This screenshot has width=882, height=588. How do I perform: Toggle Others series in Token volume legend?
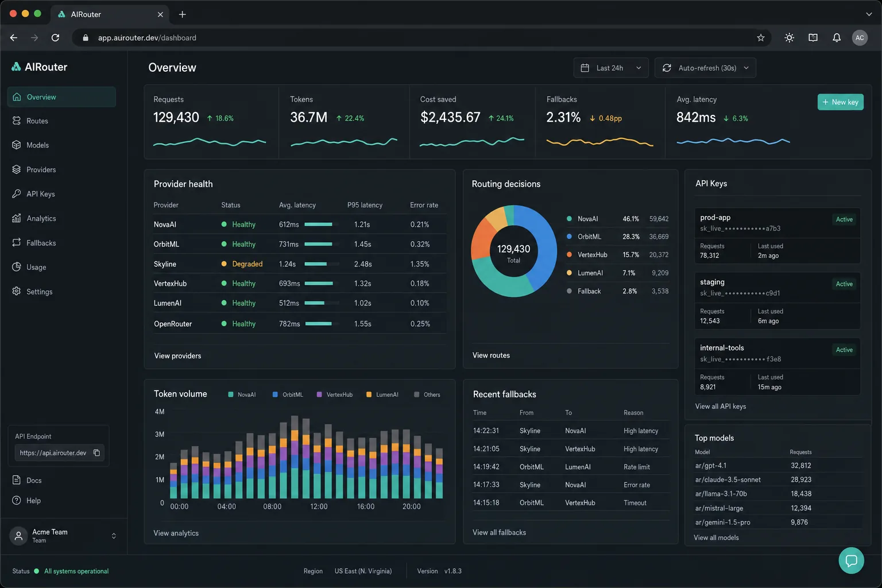pyautogui.click(x=427, y=394)
